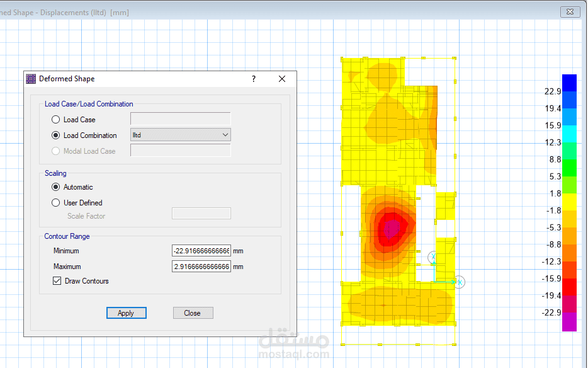Click the dropdown arrow beside lltd
This screenshot has height=368, width=588.
(225, 135)
